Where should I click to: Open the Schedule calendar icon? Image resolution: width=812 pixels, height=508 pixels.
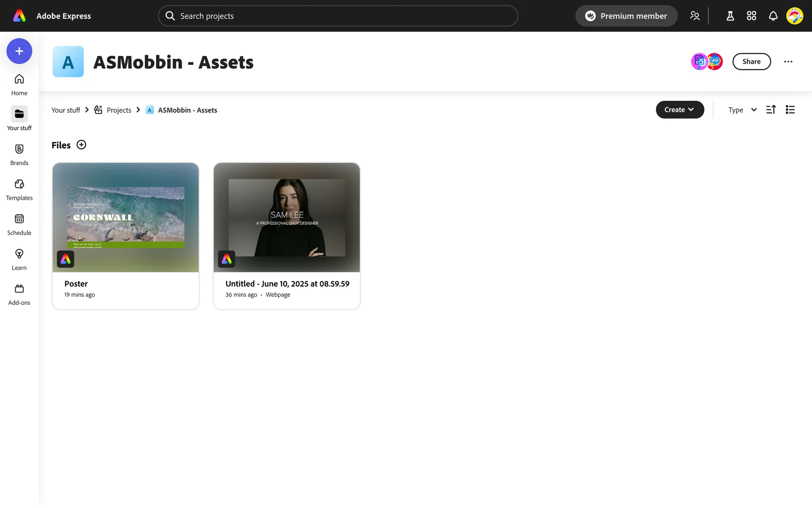coord(19,224)
